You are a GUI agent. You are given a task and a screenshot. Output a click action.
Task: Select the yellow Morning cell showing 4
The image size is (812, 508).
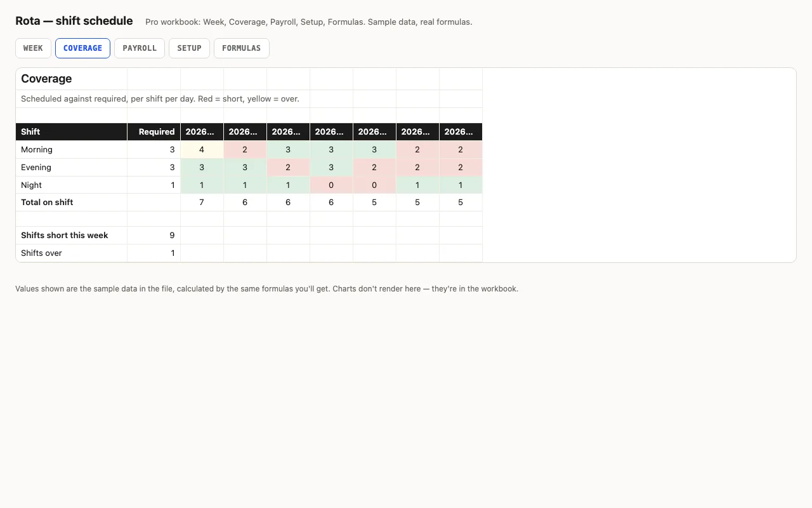[x=202, y=149]
